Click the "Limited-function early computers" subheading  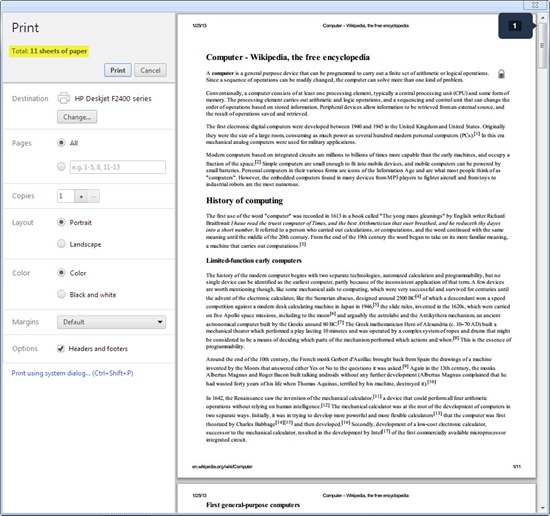[254, 261]
